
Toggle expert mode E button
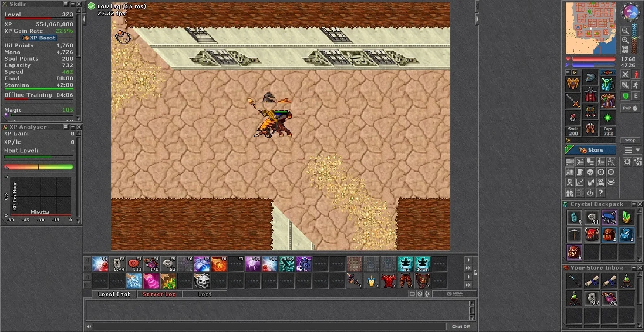coord(636,96)
